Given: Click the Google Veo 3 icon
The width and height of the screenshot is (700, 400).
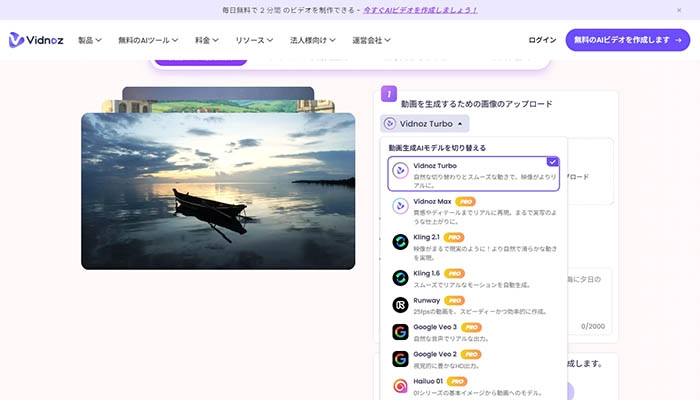Looking at the screenshot, I should coord(400,332).
